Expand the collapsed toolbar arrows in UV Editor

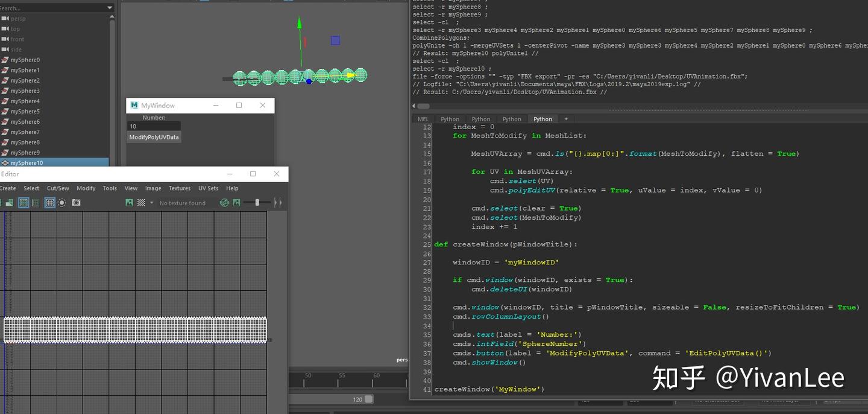[278, 203]
